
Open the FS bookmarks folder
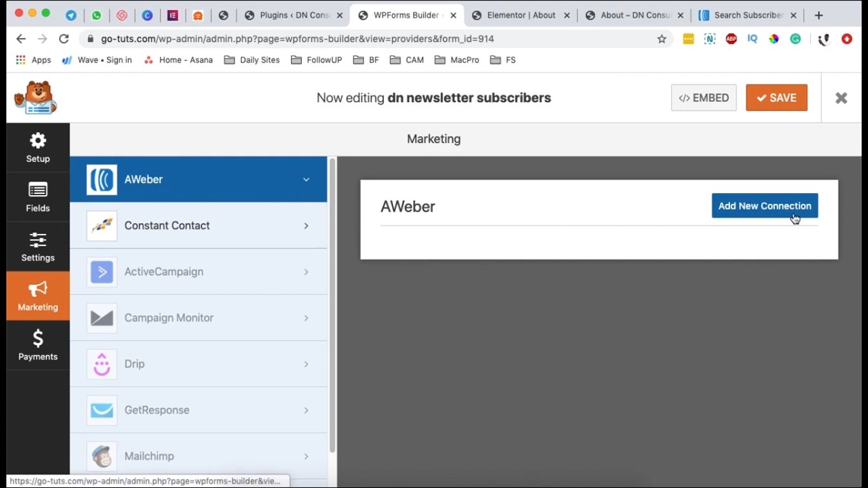coord(503,60)
